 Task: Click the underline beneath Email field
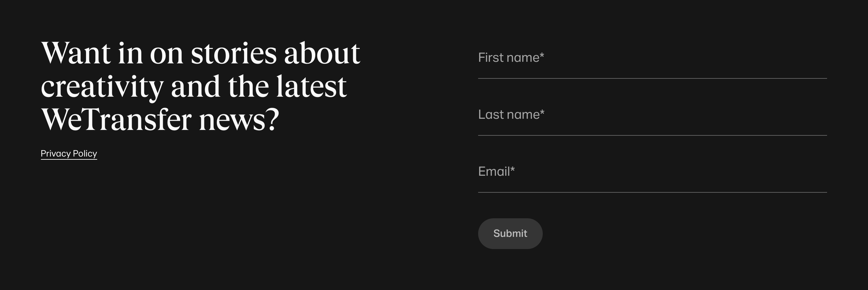[x=652, y=192]
